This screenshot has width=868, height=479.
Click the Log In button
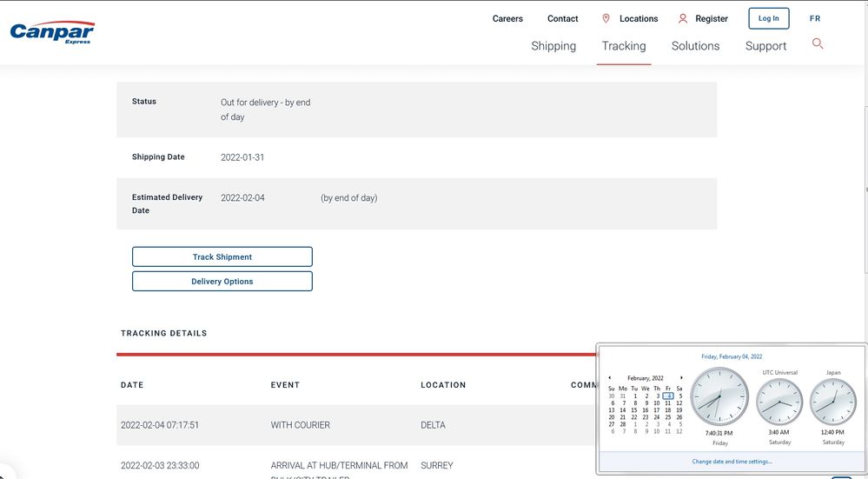768,18
